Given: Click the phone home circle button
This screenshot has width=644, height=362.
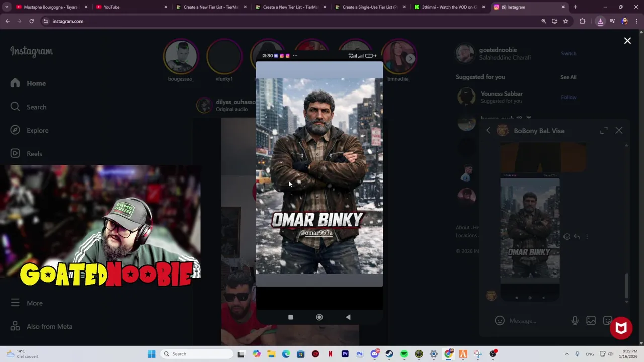Looking at the screenshot, I should [319, 317].
